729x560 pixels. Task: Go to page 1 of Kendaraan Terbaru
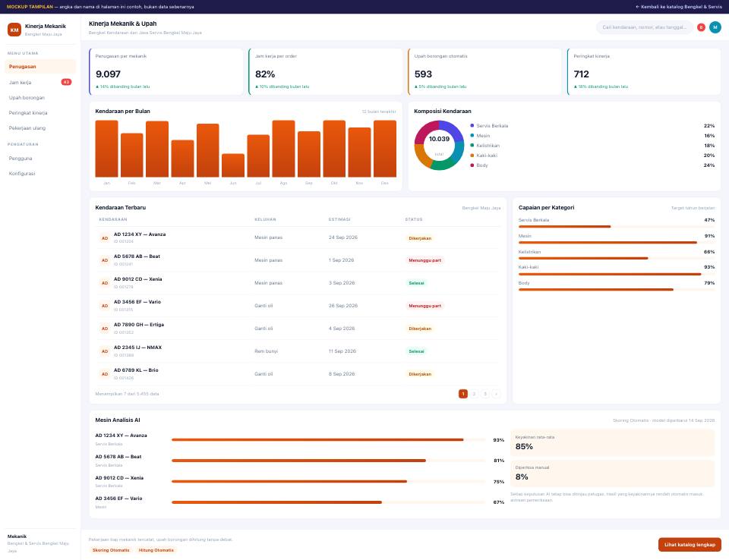463,394
